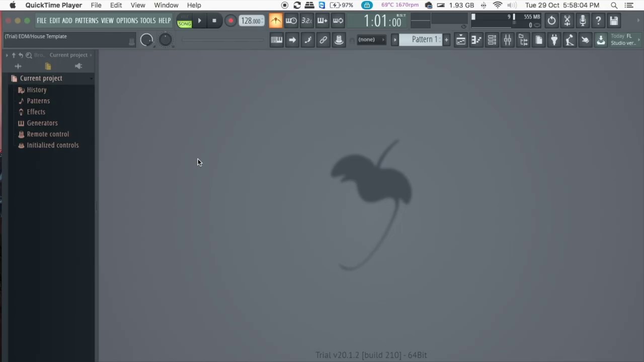Toggle wait for input before recording
The height and width of the screenshot is (362, 644).
tap(291, 21)
